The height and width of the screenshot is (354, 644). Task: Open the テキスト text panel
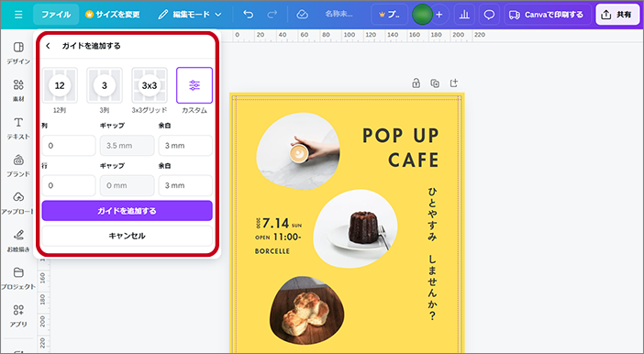(x=18, y=128)
